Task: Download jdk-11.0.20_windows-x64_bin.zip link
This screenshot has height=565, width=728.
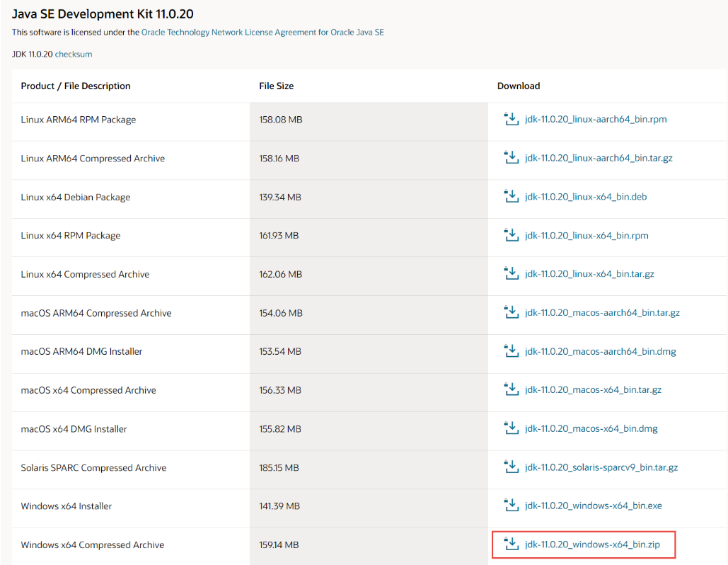Action: 592,544
